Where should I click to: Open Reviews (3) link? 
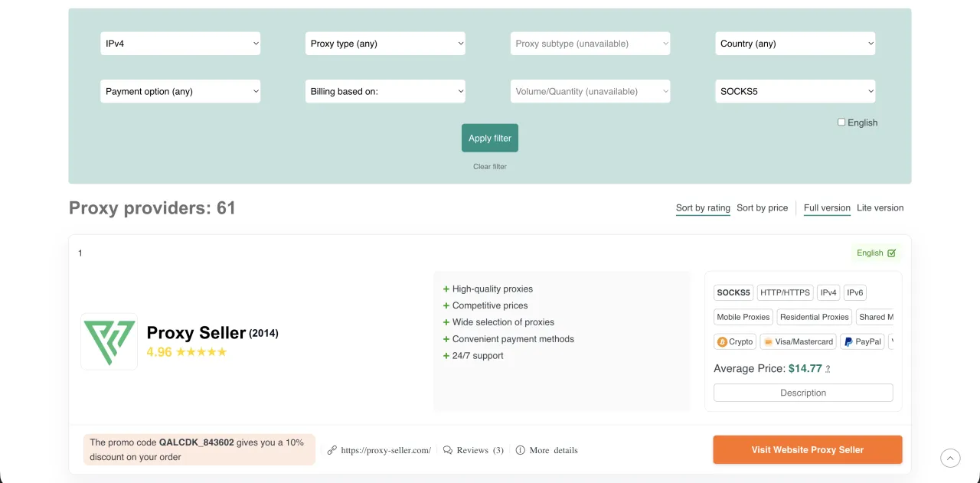tap(480, 450)
